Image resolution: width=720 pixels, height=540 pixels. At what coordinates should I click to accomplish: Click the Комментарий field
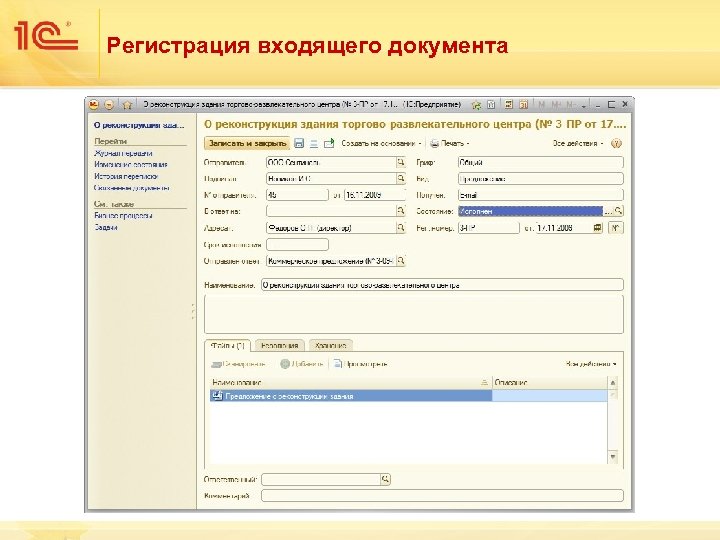click(x=442, y=495)
